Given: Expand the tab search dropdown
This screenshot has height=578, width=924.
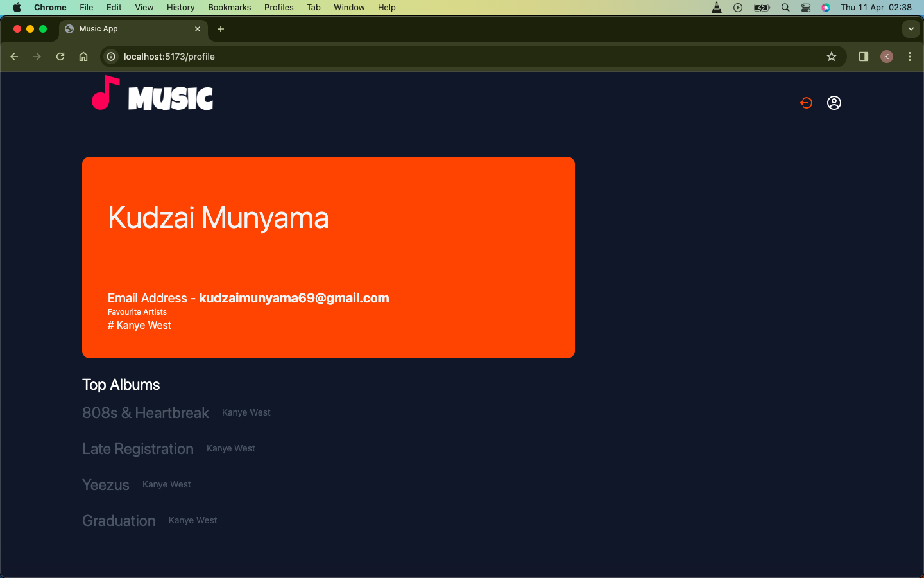Looking at the screenshot, I should pyautogui.click(x=911, y=29).
